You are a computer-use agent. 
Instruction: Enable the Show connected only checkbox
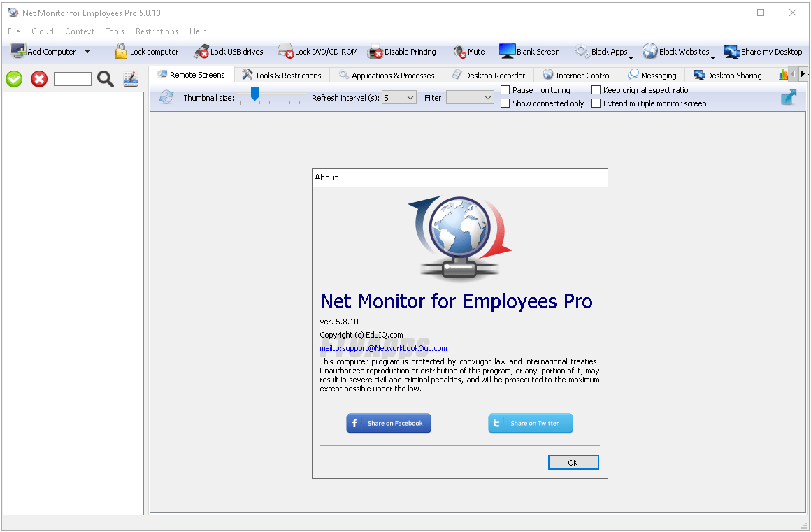click(x=505, y=103)
